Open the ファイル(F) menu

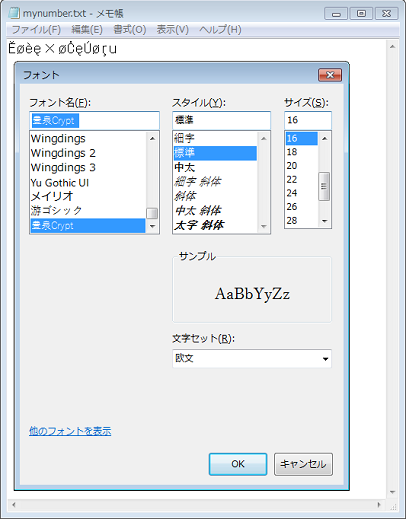pos(36,30)
